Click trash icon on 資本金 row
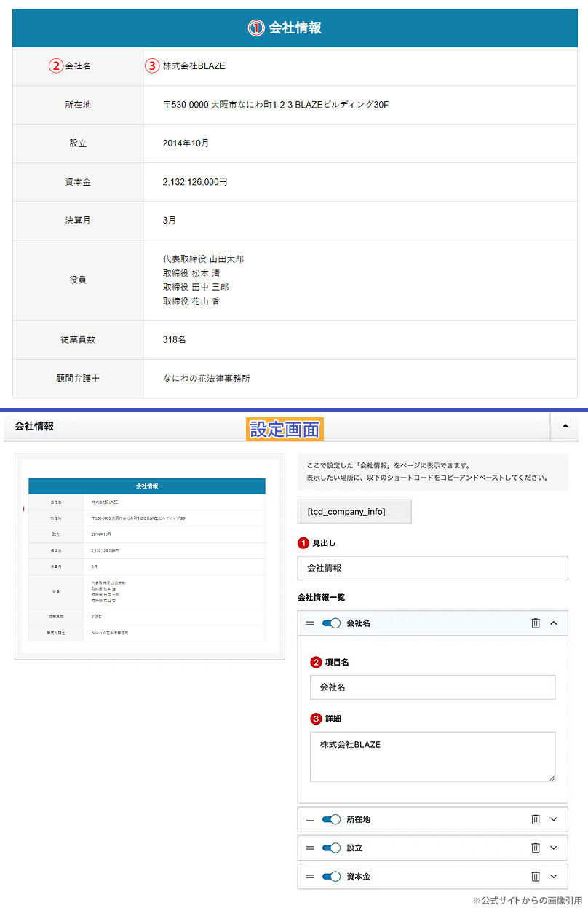588x908 pixels. click(x=536, y=877)
